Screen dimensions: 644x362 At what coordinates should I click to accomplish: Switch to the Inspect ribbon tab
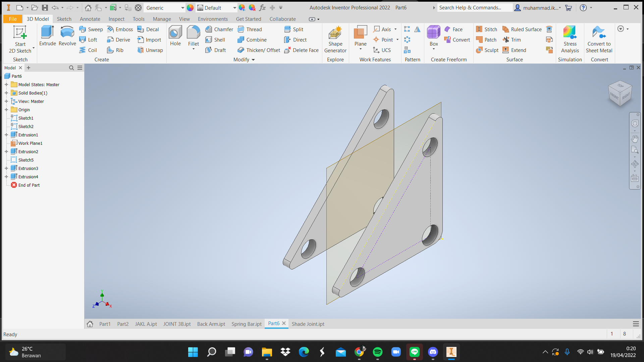(116, 19)
